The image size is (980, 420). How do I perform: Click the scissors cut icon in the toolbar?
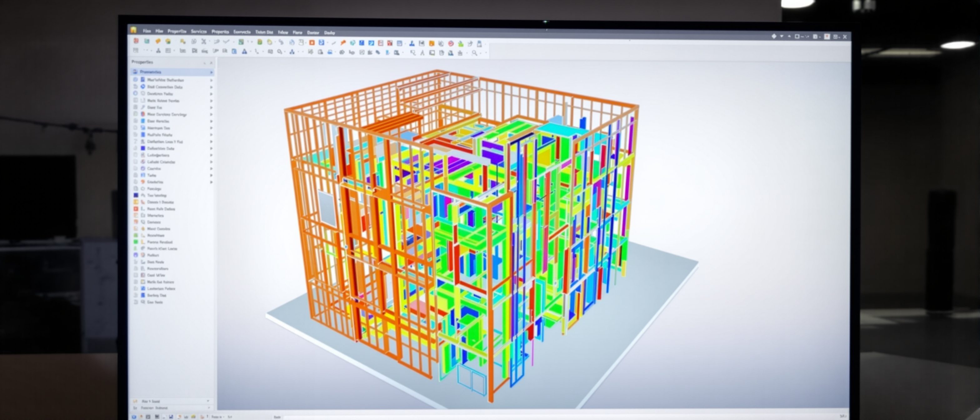[x=204, y=42]
